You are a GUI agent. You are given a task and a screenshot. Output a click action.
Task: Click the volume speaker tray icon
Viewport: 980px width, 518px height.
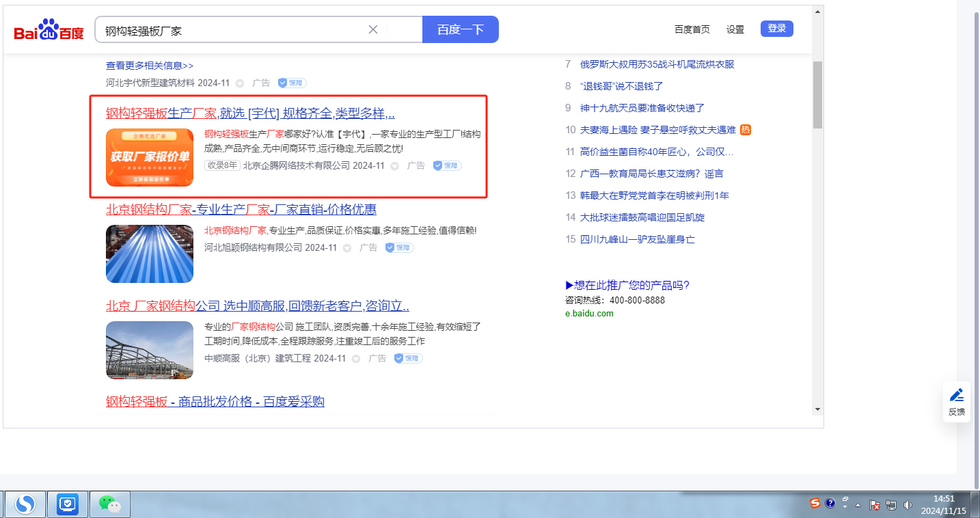[908, 505]
